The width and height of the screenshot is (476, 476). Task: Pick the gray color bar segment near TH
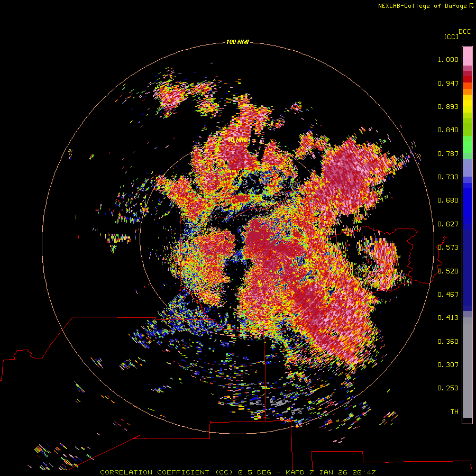467,368
